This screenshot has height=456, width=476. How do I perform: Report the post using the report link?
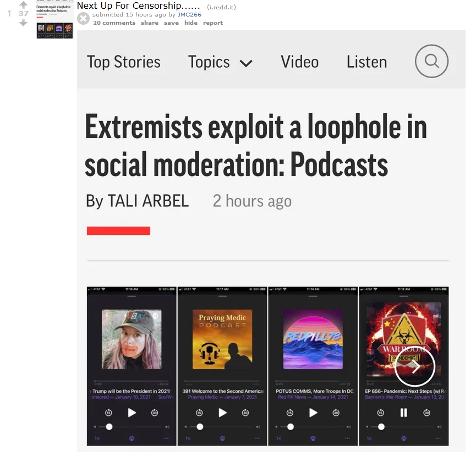[213, 23]
